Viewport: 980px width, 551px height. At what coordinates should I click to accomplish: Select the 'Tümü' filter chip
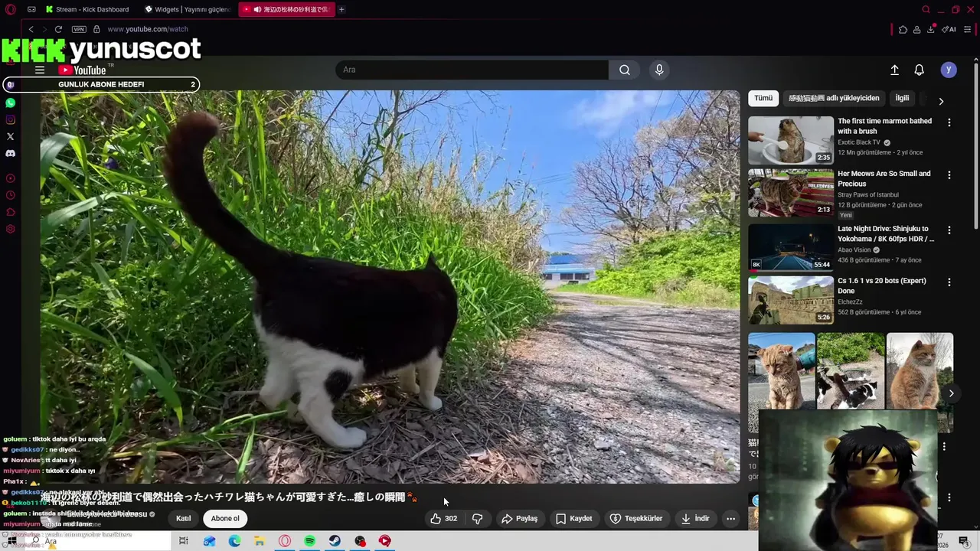pyautogui.click(x=763, y=98)
